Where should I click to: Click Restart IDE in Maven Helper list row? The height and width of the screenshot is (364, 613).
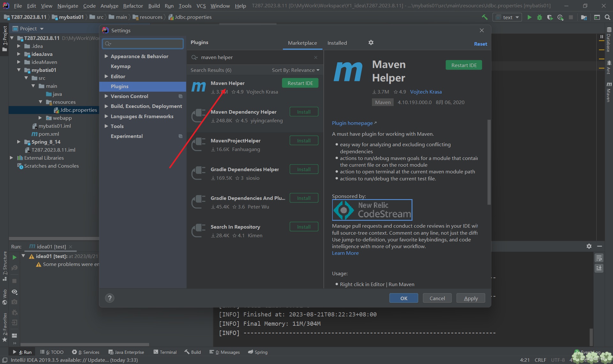coord(300,83)
